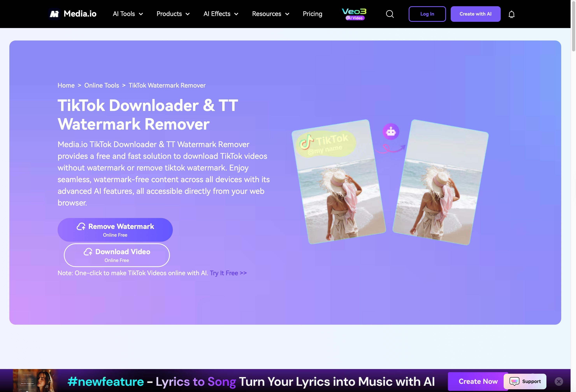576x392 pixels.
Task: Open the search magnifier icon
Action: [390, 14]
